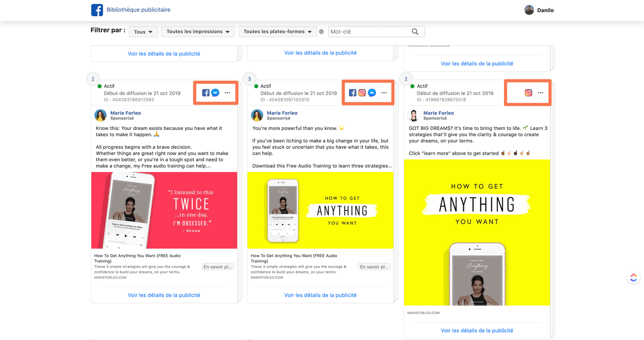This screenshot has width=644, height=340.
Task: Click the Facebook platform icon on ad 404383786912585
Action: (x=206, y=93)
